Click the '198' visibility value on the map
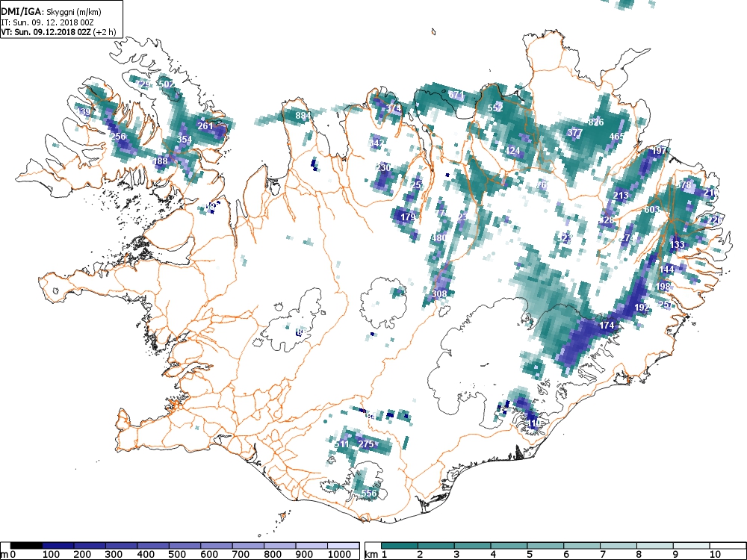747x560 pixels. [x=663, y=287]
